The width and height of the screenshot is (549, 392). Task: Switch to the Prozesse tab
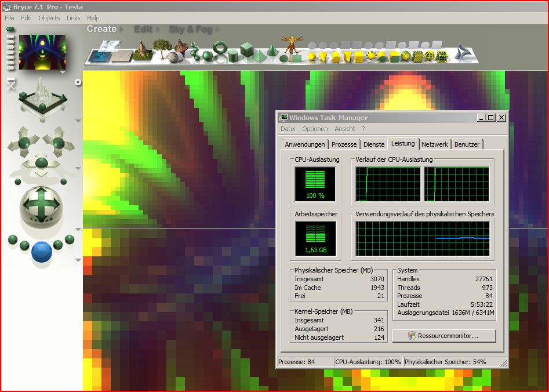344,144
